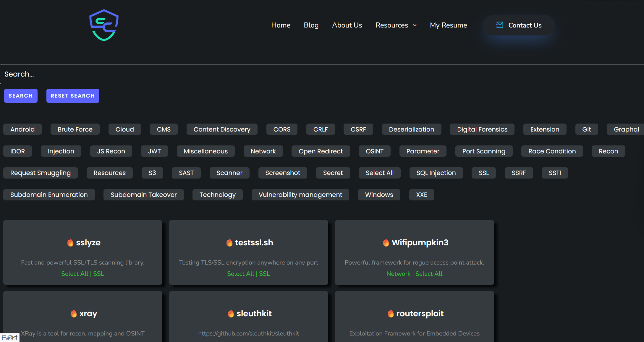Filter by the Injection tag
644x342 pixels.
[x=61, y=151]
